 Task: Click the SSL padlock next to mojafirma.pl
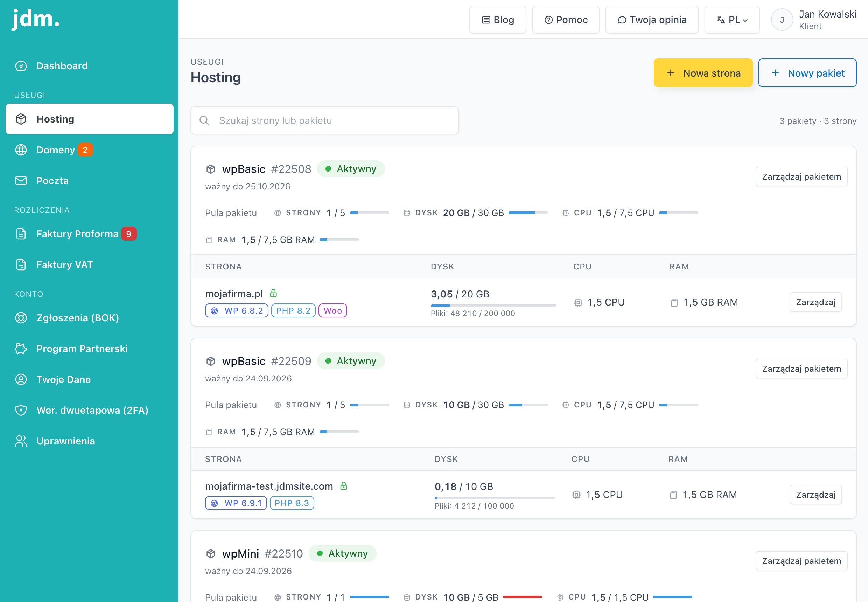(x=273, y=293)
